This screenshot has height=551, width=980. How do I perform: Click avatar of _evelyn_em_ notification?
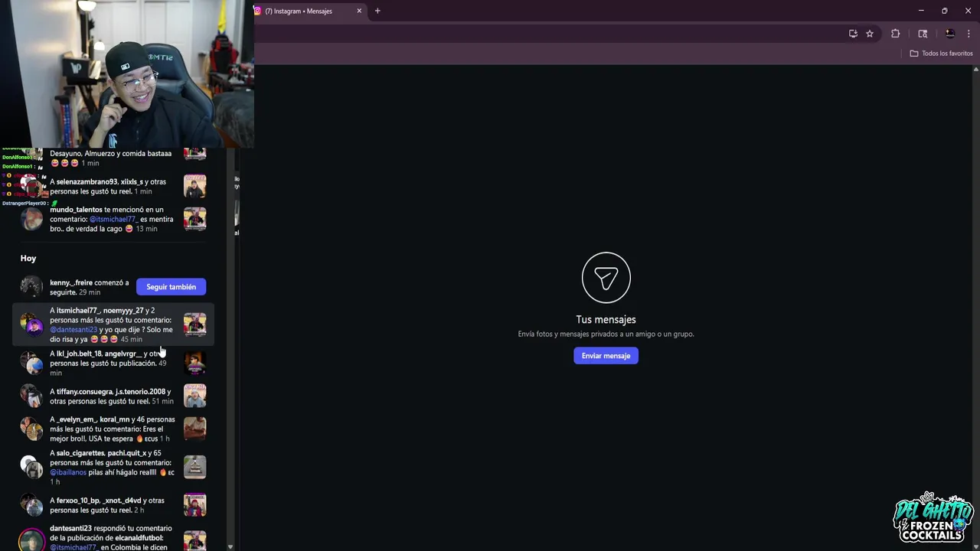point(31,429)
